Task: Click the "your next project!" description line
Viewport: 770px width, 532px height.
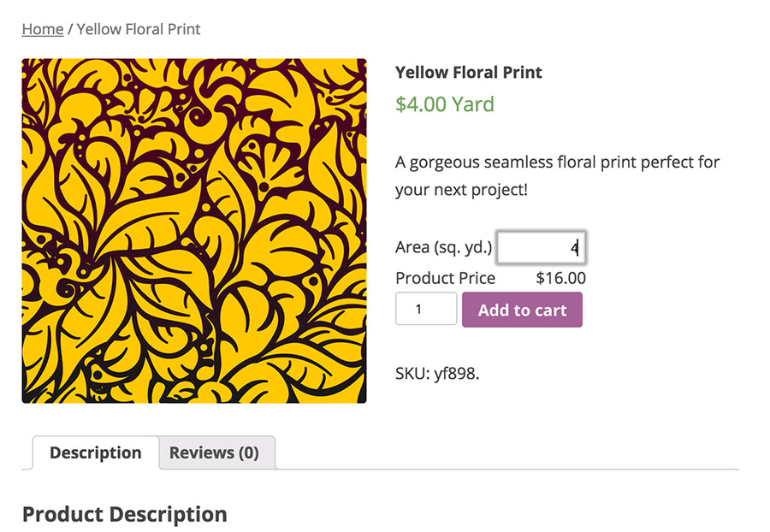Action: [461, 190]
